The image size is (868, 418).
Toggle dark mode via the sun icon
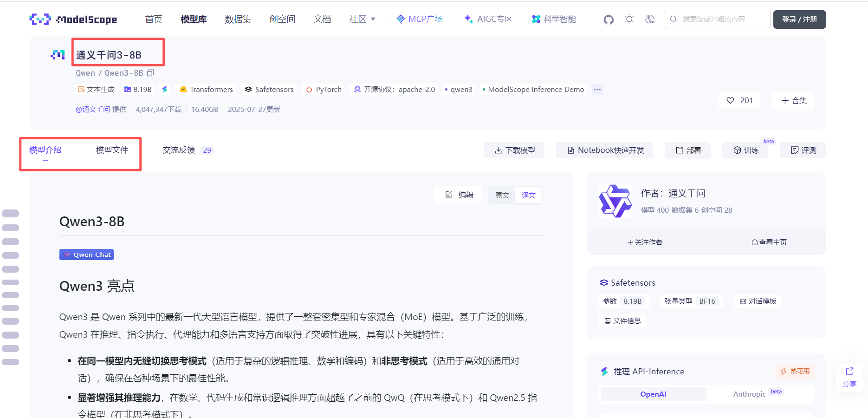point(629,19)
